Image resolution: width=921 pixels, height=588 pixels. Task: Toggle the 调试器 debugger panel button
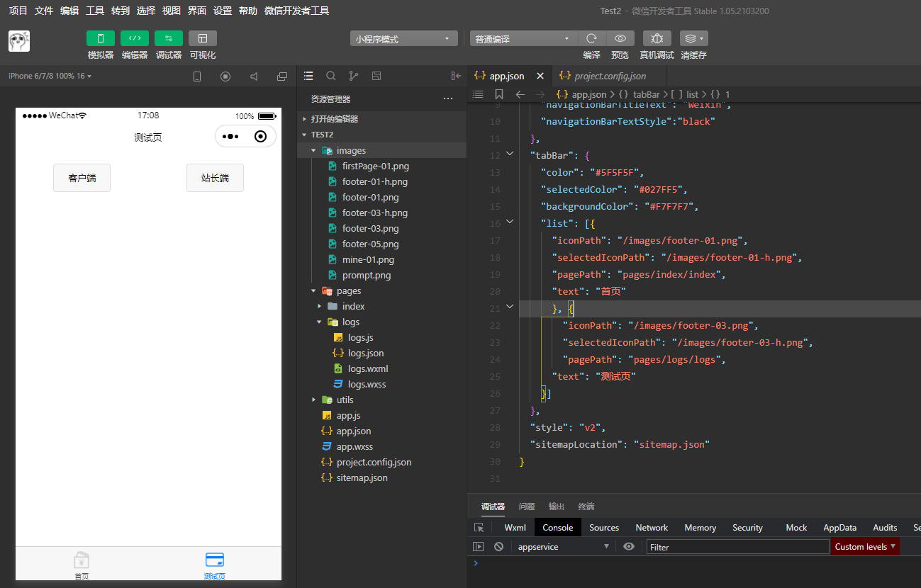point(169,38)
